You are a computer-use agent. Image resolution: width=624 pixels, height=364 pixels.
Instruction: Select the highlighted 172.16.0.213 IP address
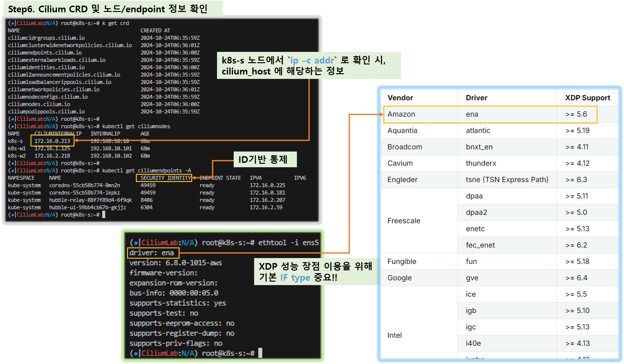click(x=52, y=141)
